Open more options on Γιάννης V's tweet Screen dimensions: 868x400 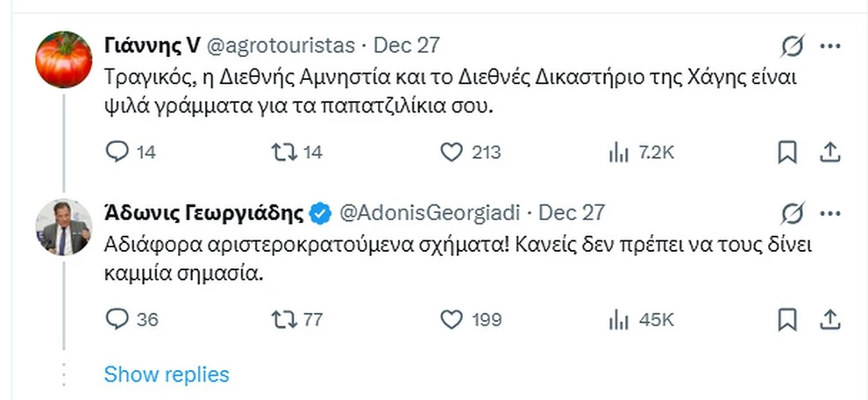[829, 45]
